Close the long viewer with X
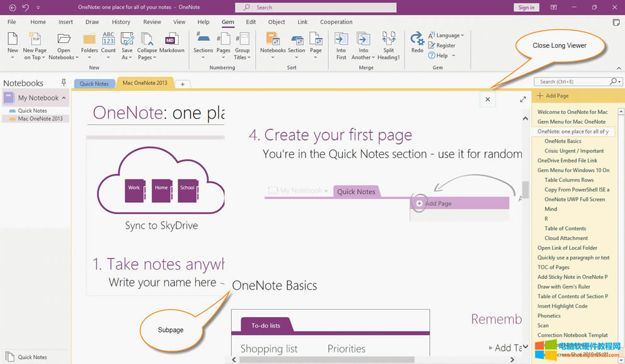This screenshot has height=364, width=625. pyautogui.click(x=488, y=99)
